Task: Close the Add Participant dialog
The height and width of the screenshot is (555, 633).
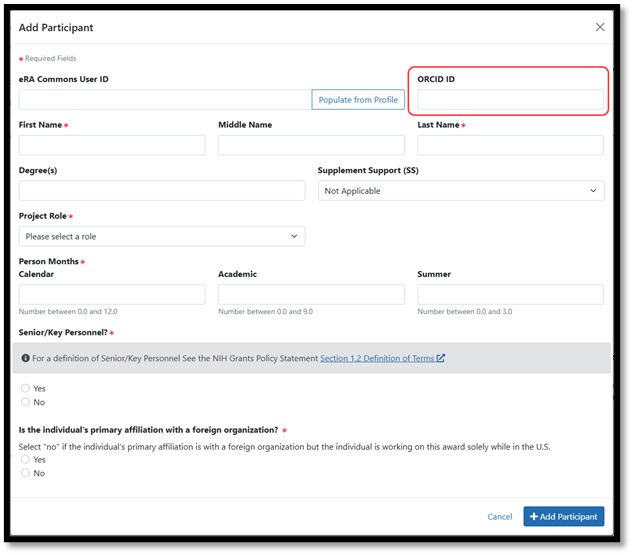Action: click(x=600, y=27)
